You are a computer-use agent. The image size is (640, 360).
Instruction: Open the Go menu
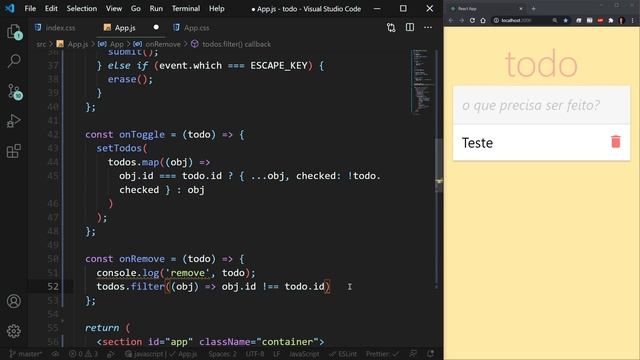(x=136, y=8)
